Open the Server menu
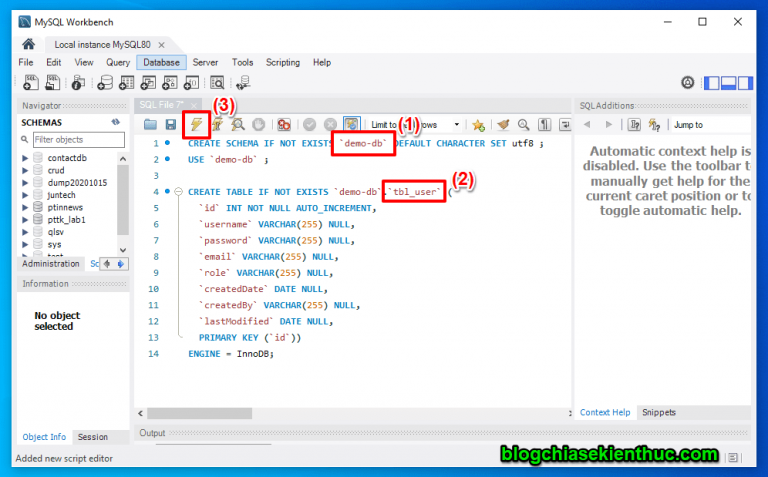Image resolution: width=768 pixels, height=477 pixels. tap(205, 62)
